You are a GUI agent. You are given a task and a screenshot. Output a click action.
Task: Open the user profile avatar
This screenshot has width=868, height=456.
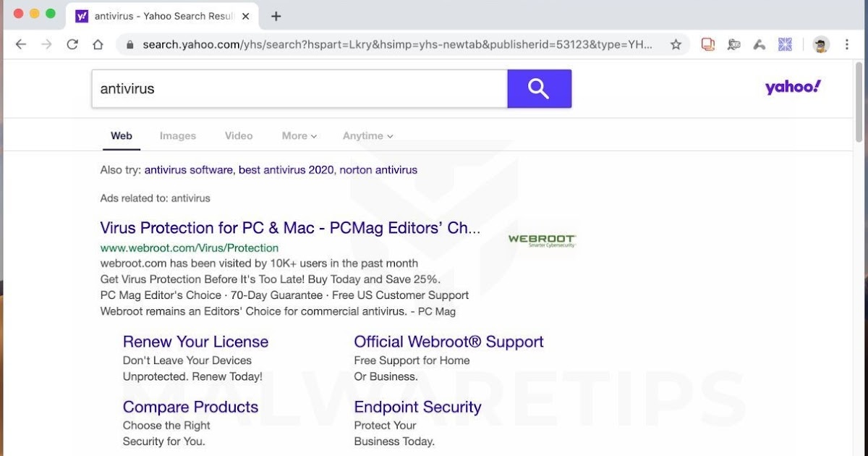(x=820, y=45)
